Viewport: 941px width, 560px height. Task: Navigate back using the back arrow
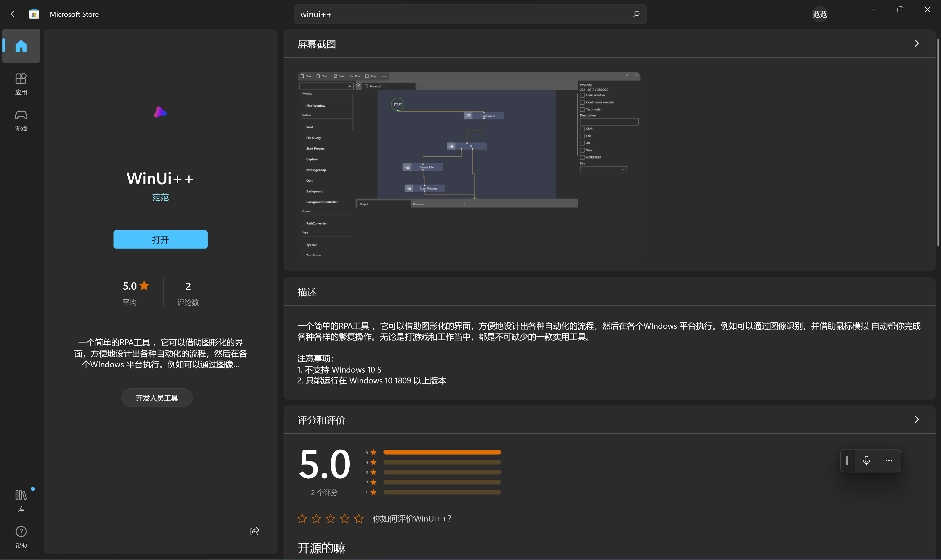pyautogui.click(x=14, y=14)
